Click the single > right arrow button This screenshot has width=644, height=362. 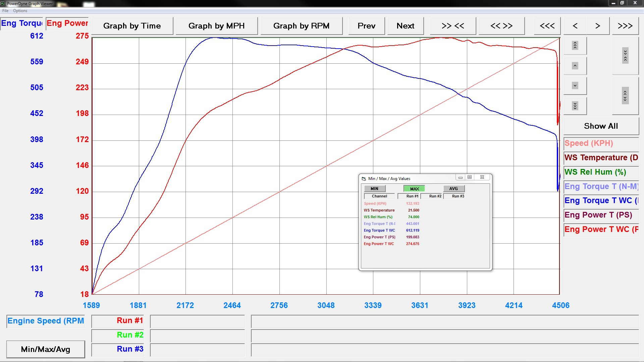pos(598,26)
